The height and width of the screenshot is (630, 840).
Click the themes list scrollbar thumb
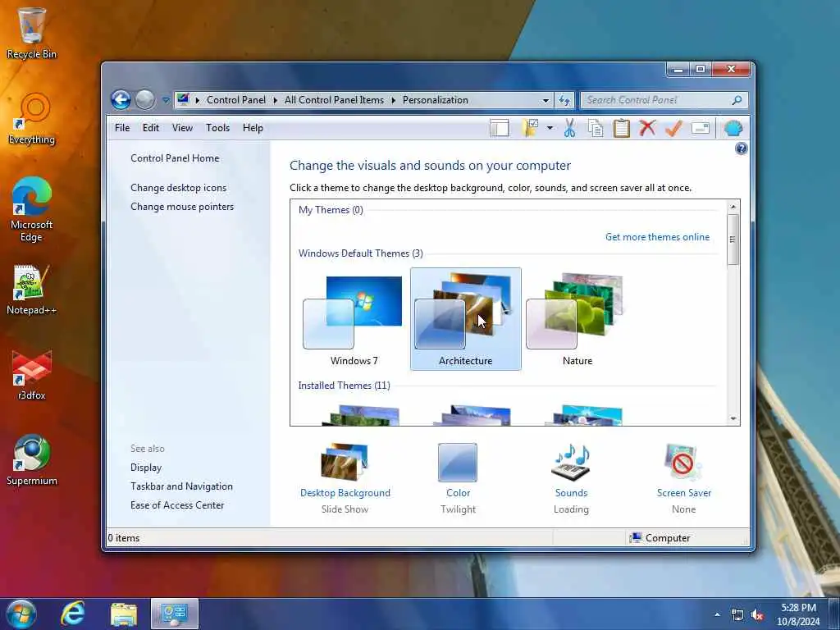pyautogui.click(x=733, y=239)
